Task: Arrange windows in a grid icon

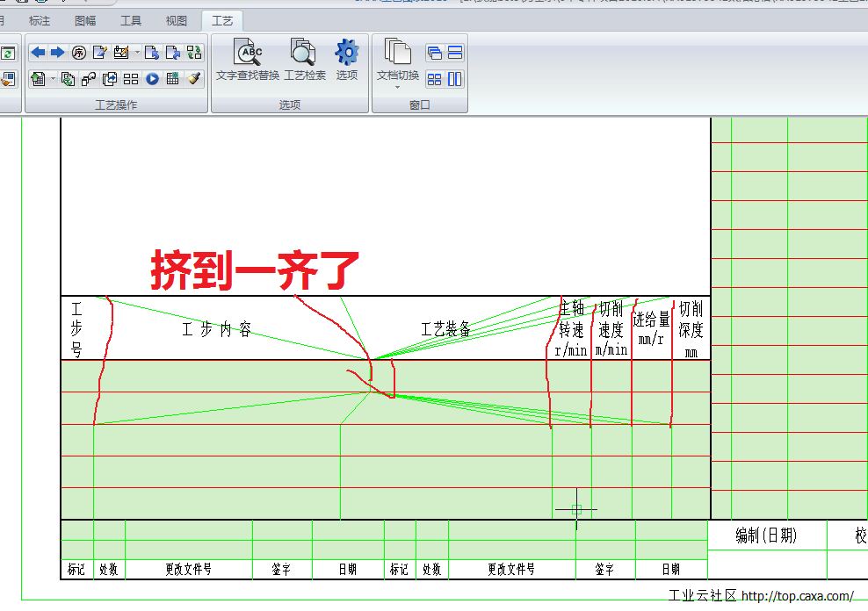Action: coord(435,80)
